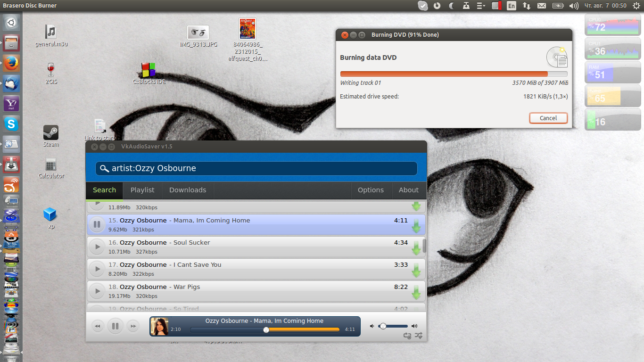Open the red download-arrow app in launcher

[x=11, y=165]
